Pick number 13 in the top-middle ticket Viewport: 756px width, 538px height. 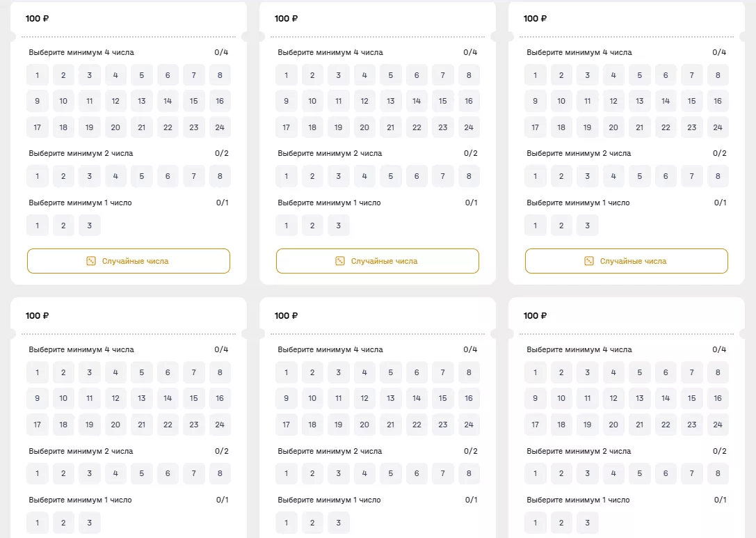coord(391,101)
